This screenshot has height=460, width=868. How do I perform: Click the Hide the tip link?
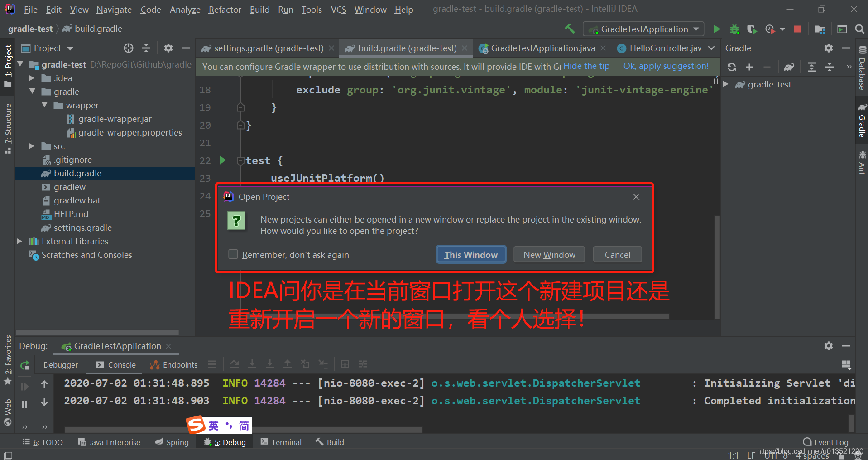click(x=586, y=66)
